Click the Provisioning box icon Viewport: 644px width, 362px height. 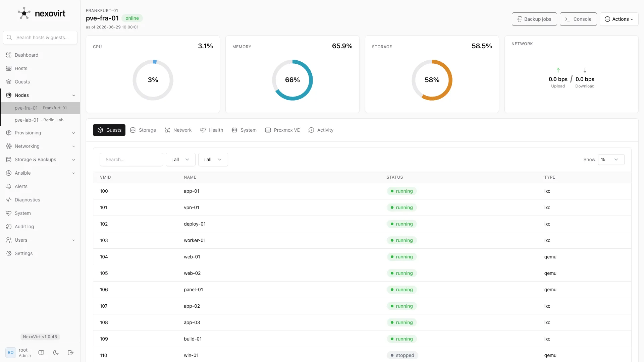click(x=9, y=133)
